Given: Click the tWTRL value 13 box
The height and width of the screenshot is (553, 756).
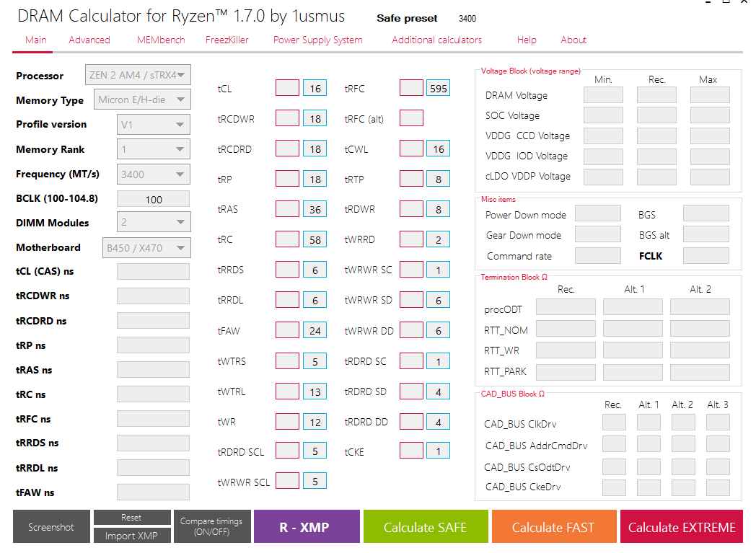Looking at the screenshot, I should coord(315,391).
